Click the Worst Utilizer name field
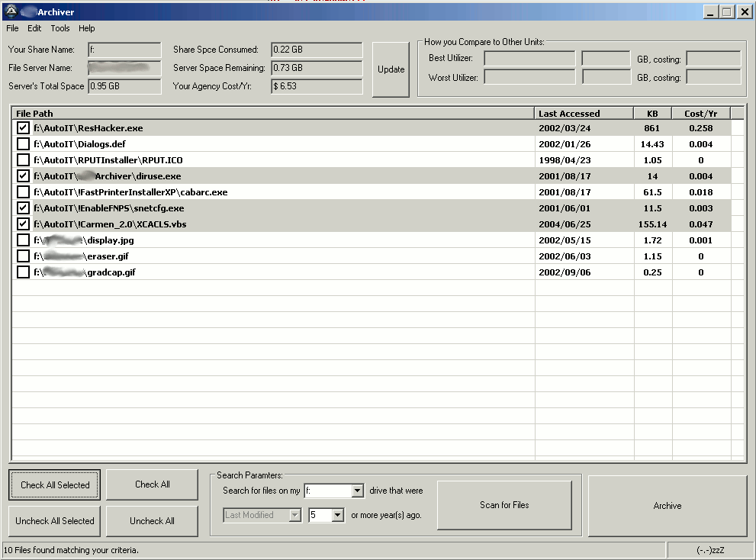 [x=529, y=77]
